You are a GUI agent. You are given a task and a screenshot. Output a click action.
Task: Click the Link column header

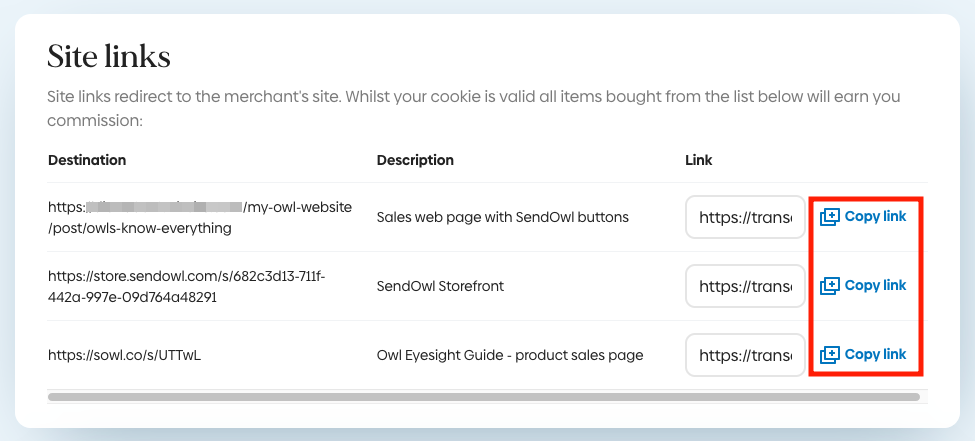699,160
